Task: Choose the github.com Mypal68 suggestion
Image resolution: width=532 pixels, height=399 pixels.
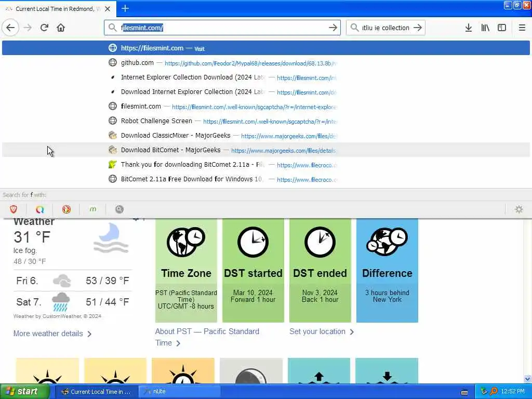Action: (x=265, y=63)
